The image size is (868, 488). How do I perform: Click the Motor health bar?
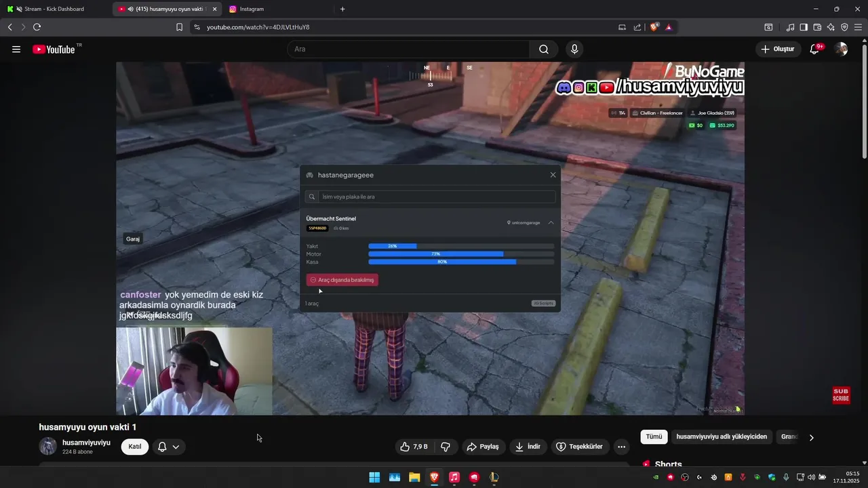pos(461,254)
